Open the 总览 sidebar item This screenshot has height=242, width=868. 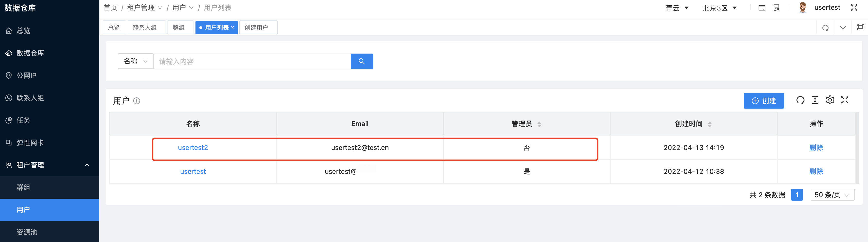23,30
